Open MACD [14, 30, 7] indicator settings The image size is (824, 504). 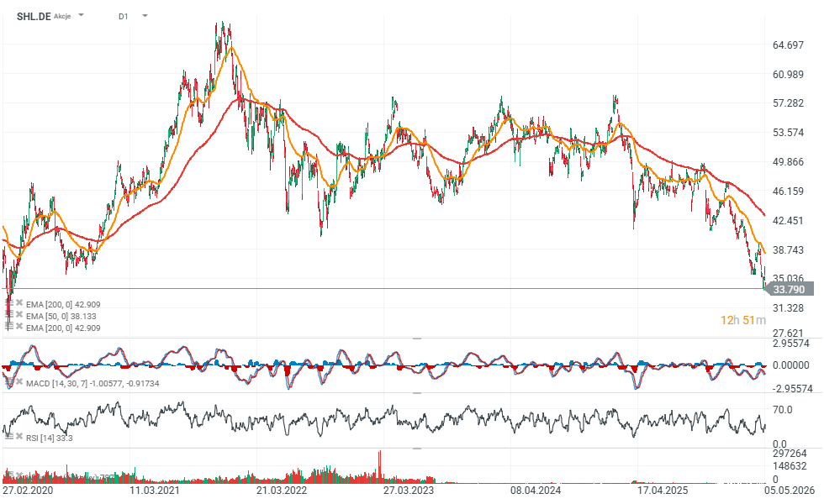(9, 382)
